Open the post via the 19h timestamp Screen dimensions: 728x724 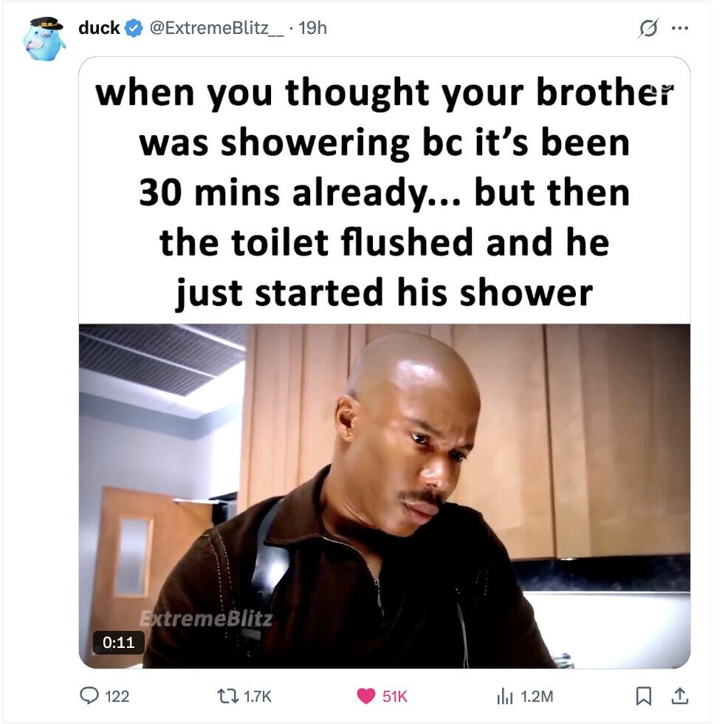click(313, 28)
